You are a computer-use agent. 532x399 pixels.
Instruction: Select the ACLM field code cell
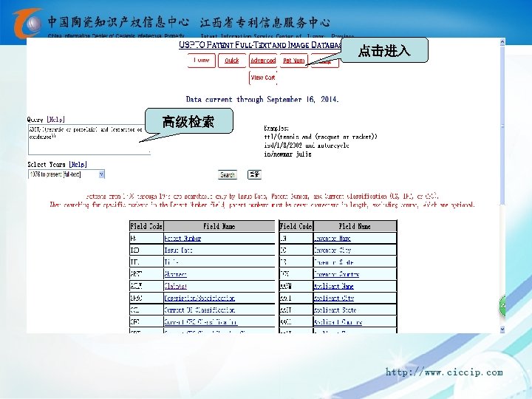(146, 286)
